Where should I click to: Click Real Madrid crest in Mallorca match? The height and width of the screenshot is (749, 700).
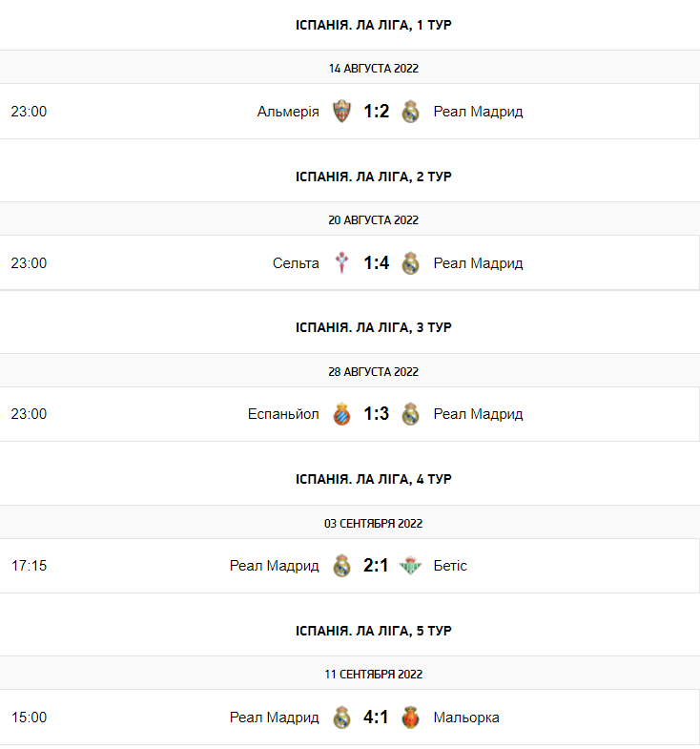(x=341, y=718)
